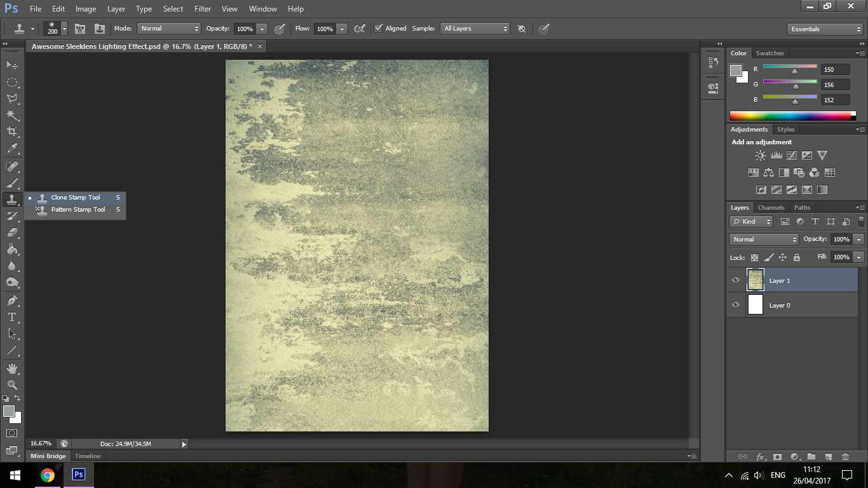Toggle lock position

pos(782,257)
